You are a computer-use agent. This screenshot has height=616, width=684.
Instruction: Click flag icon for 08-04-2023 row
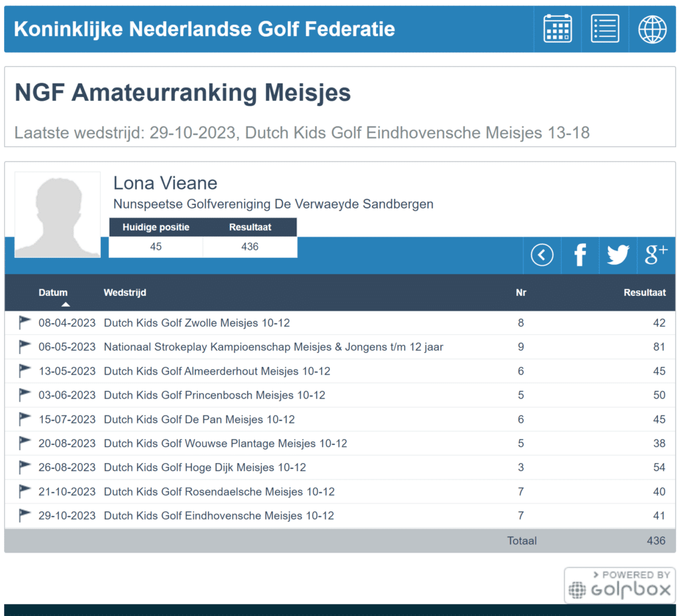[25, 323]
